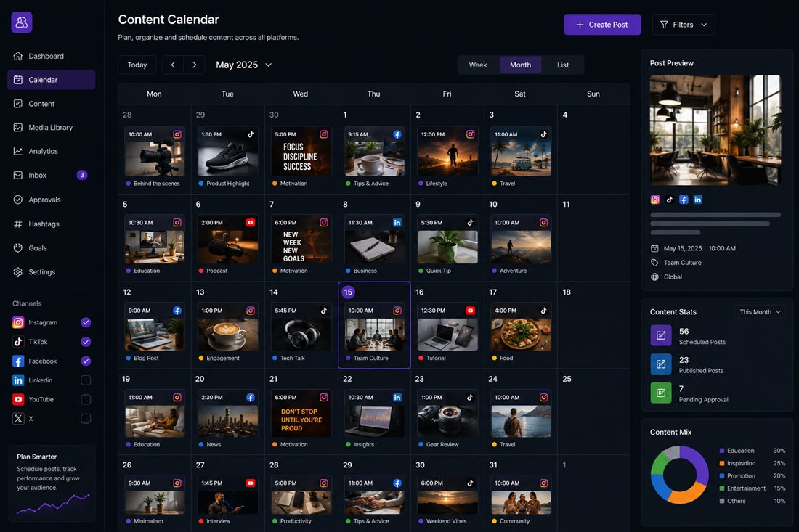
Task: Open the Media Library icon in sidebar
Action: click(18, 127)
